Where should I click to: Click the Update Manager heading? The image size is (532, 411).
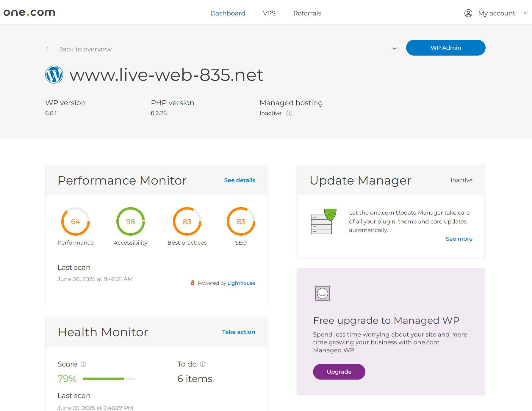point(360,181)
